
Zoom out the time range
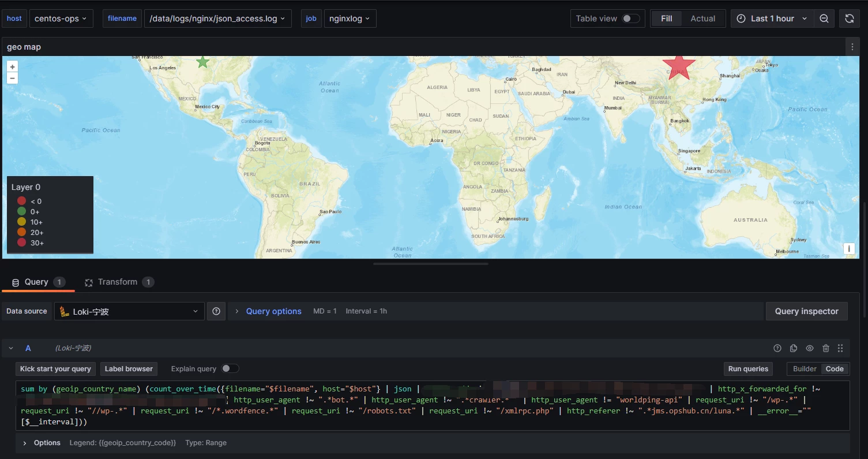pos(824,18)
